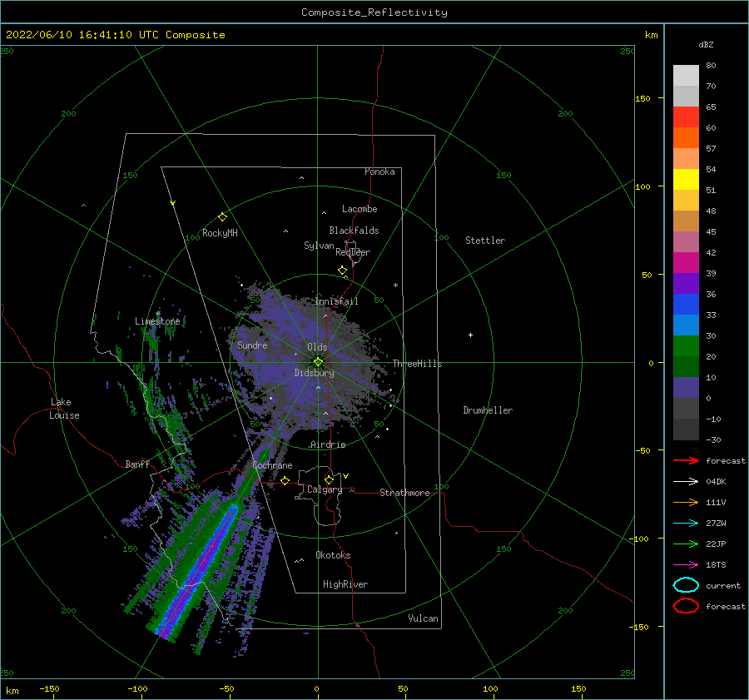
Task: Click the cyan current ellipse icon
Action: point(686,585)
